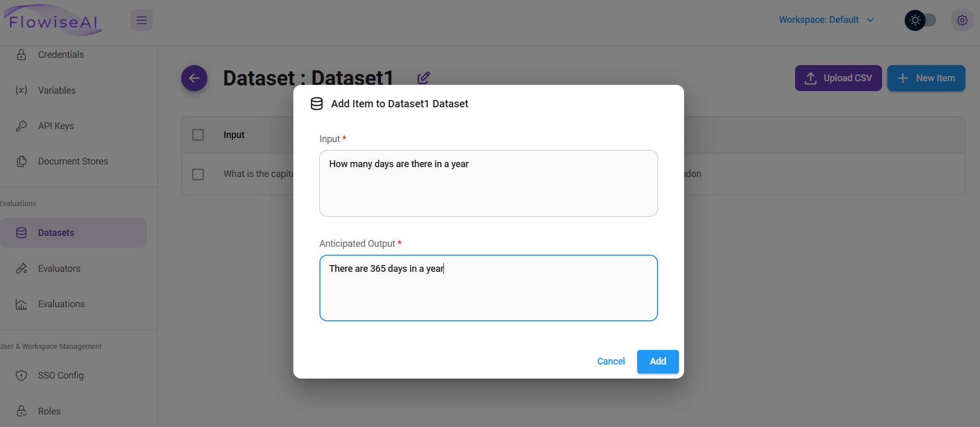
Task: Toggle the dark mode switch
Action: tap(921, 20)
